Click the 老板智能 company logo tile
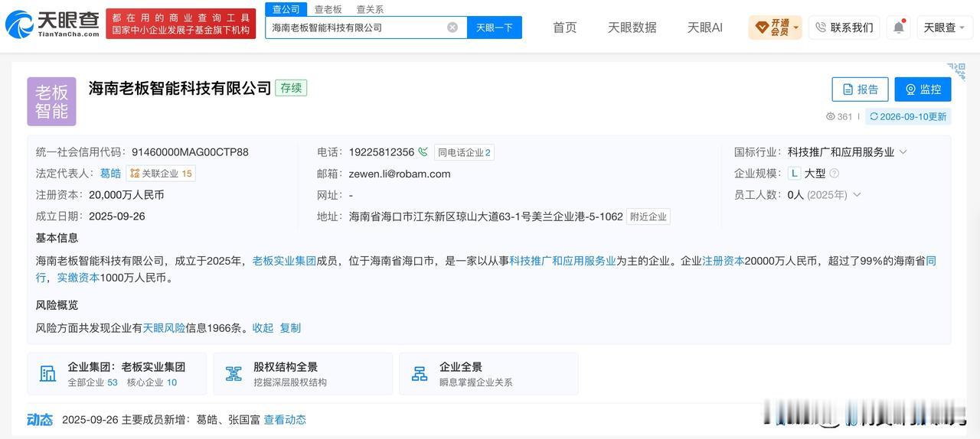The height and width of the screenshot is (439, 980). click(x=51, y=101)
